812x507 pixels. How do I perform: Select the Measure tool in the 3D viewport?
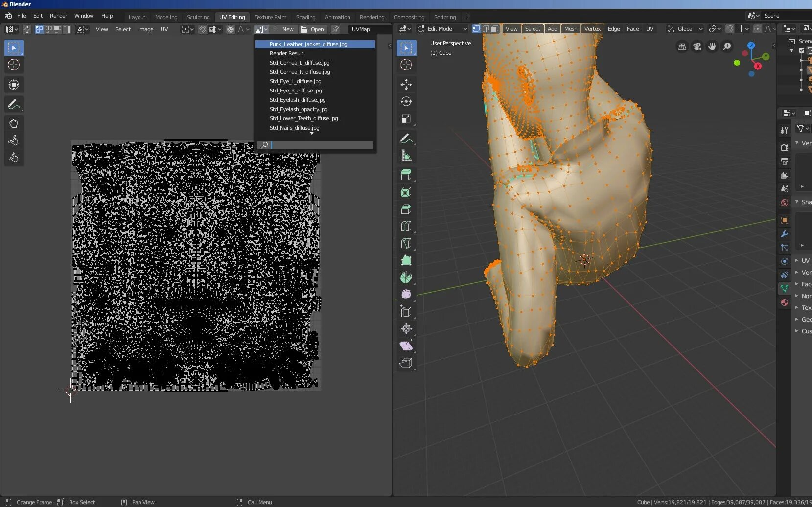tap(406, 156)
